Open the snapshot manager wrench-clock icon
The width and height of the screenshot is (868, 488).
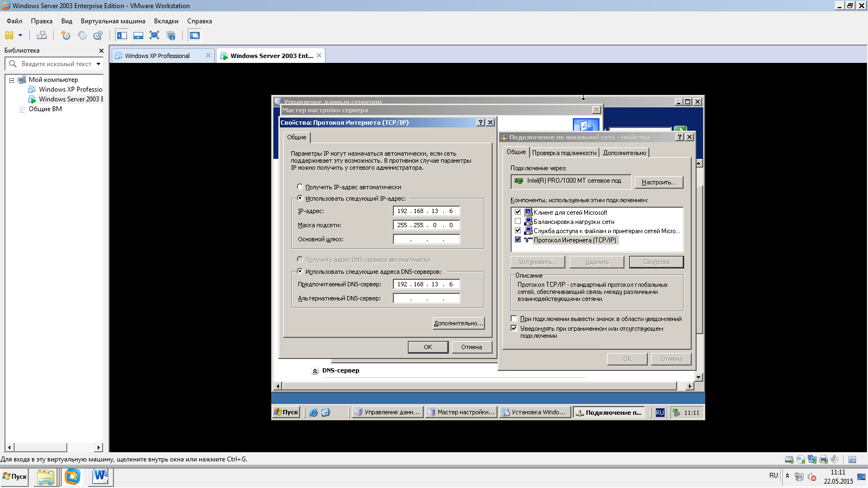pyautogui.click(x=98, y=35)
